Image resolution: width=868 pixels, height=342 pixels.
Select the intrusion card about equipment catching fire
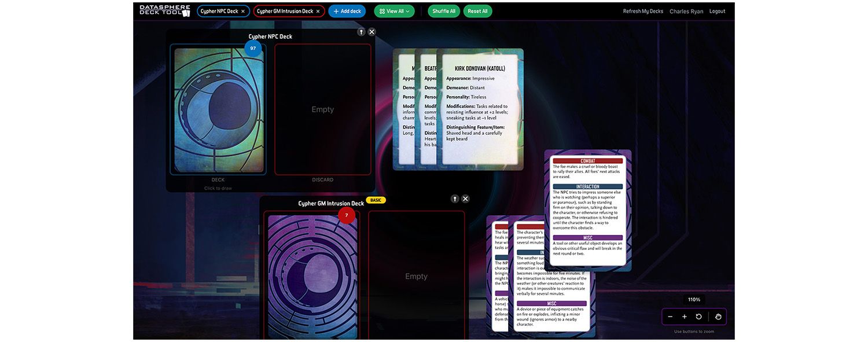(551, 277)
